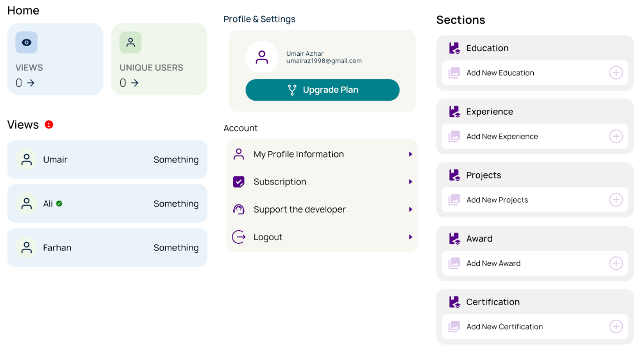
Task: Click the Certification section header icon
Action: 454,302
